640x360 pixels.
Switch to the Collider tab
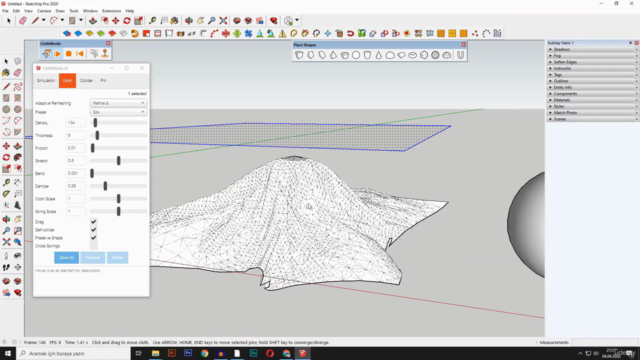pos(86,81)
